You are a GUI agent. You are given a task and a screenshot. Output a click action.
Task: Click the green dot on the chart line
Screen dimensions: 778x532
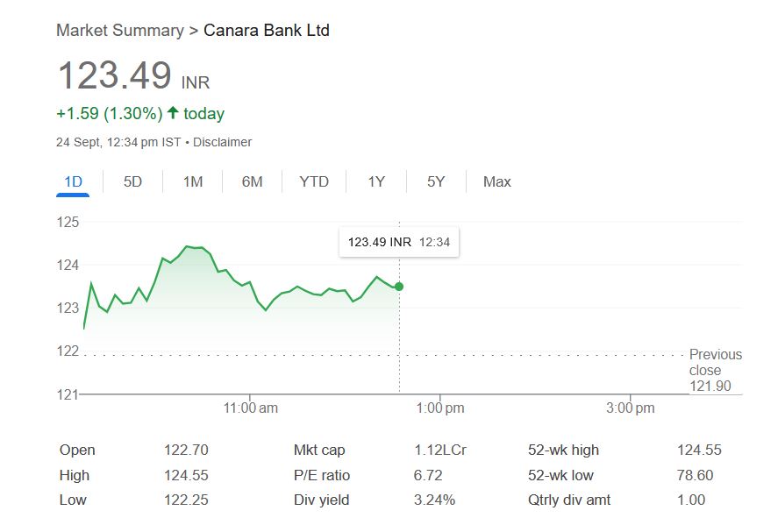pyautogui.click(x=399, y=287)
